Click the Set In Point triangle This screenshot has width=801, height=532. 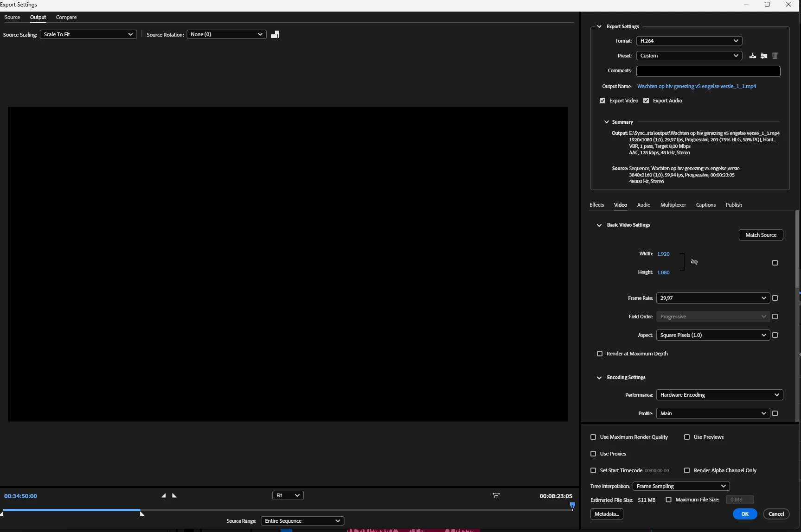point(163,495)
